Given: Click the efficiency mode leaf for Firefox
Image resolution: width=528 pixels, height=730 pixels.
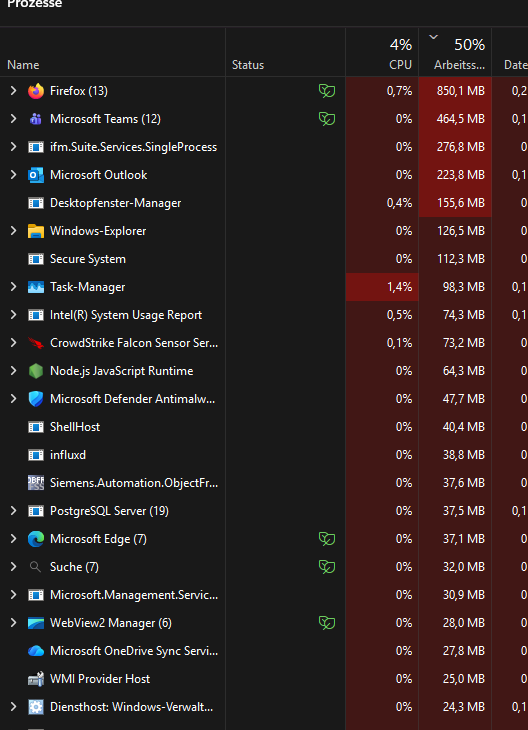Looking at the screenshot, I should pos(327,91).
